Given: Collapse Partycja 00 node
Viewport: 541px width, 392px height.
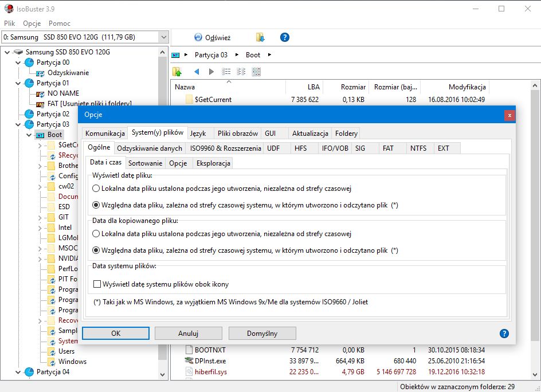Looking at the screenshot, I should (x=18, y=63).
